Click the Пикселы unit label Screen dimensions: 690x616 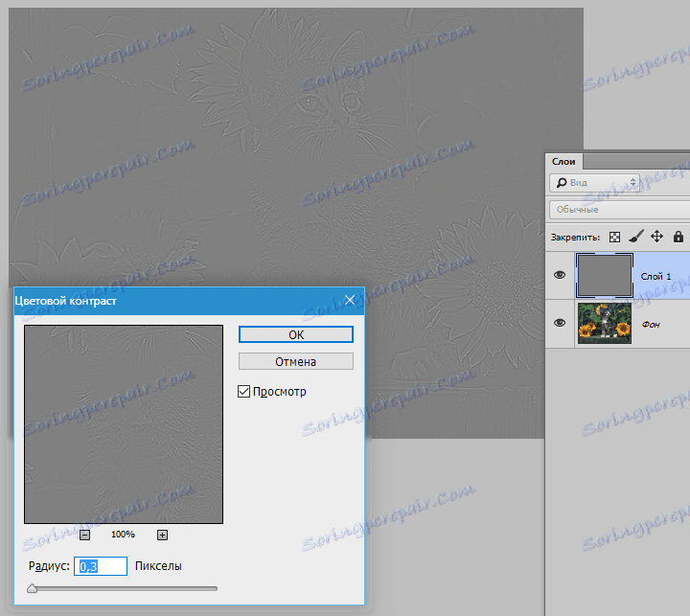coord(158,566)
